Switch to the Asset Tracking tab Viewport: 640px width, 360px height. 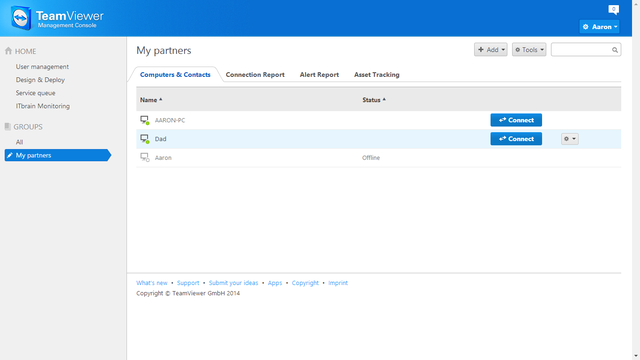point(377,75)
